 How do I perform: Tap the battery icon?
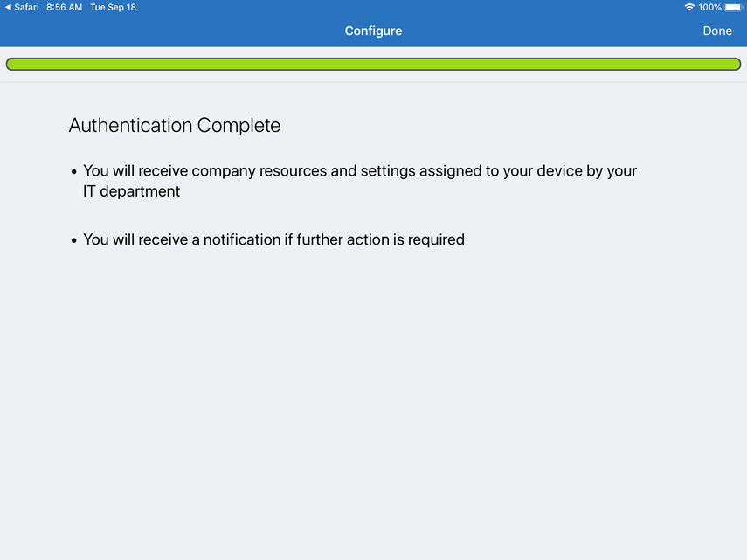733,7
